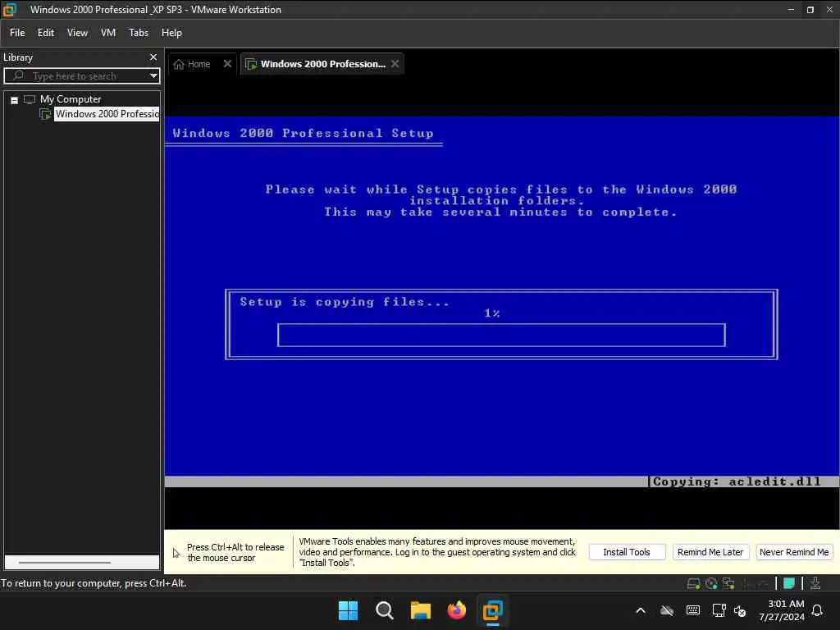Viewport: 840px width, 630px height.
Task: Open the File menu
Action: point(17,33)
